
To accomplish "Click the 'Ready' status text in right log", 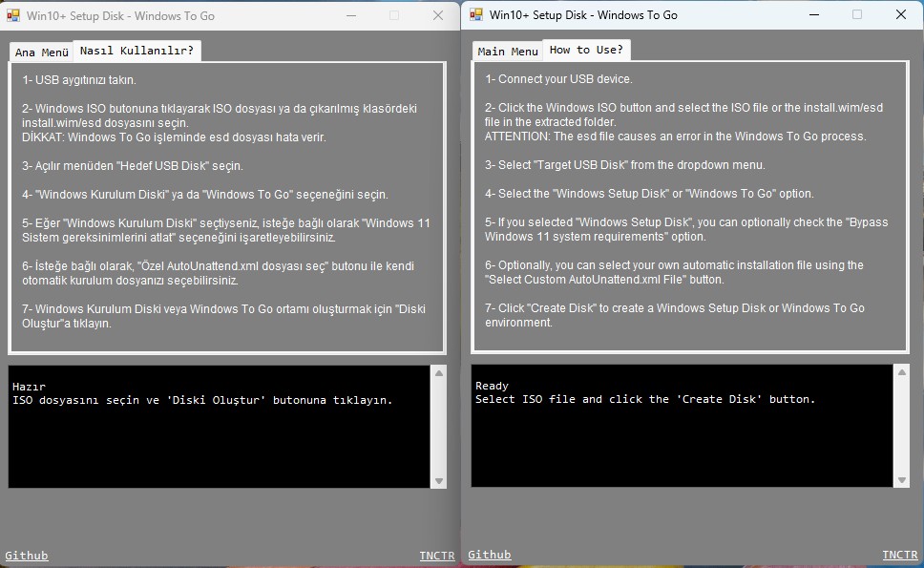I will coord(492,386).
